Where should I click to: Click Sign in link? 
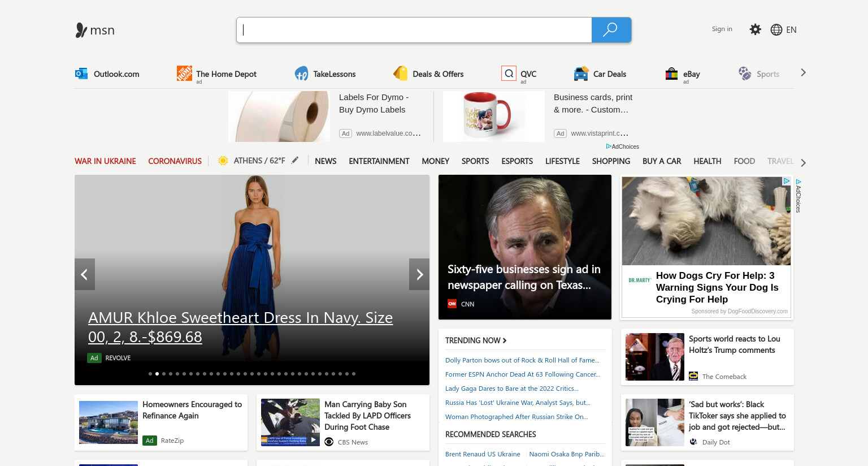click(722, 29)
